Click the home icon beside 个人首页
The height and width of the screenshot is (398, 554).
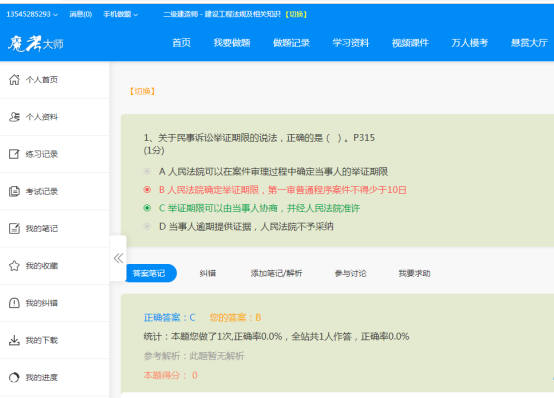(x=14, y=80)
